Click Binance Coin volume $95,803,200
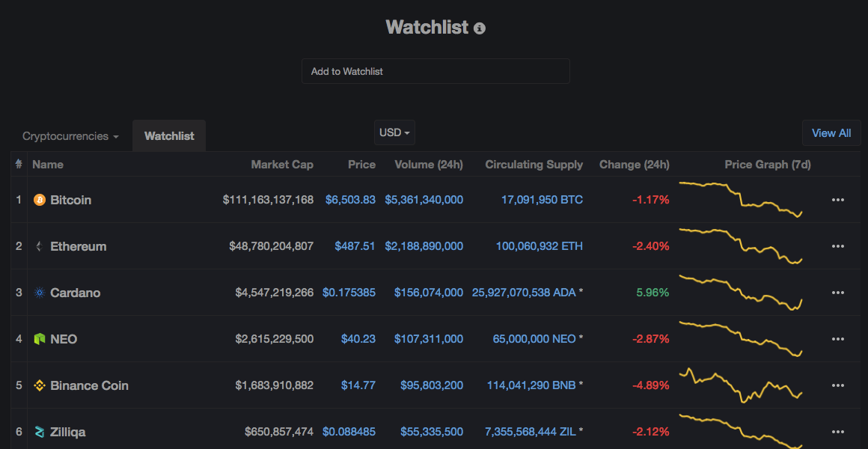This screenshot has width=868, height=449. point(432,385)
